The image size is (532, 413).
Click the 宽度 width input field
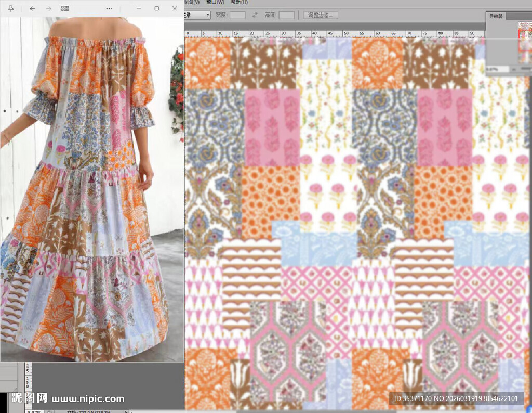coord(237,15)
